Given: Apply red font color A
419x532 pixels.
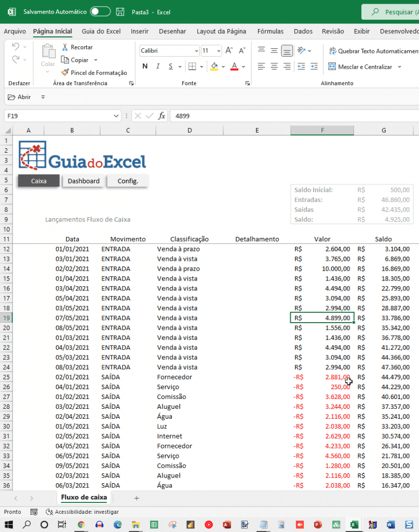Looking at the screenshot, I should [x=234, y=66].
